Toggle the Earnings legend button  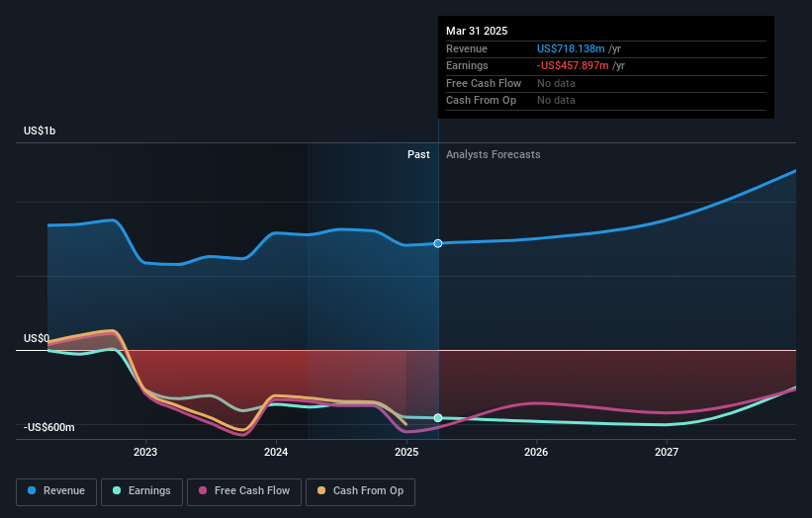(141, 491)
